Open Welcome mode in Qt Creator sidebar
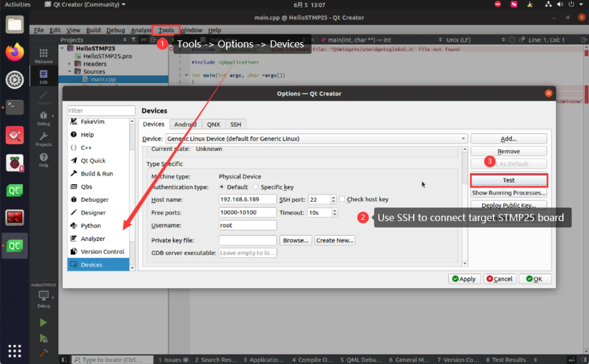This screenshot has height=364, width=589. pyautogui.click(x=43, y=56)
